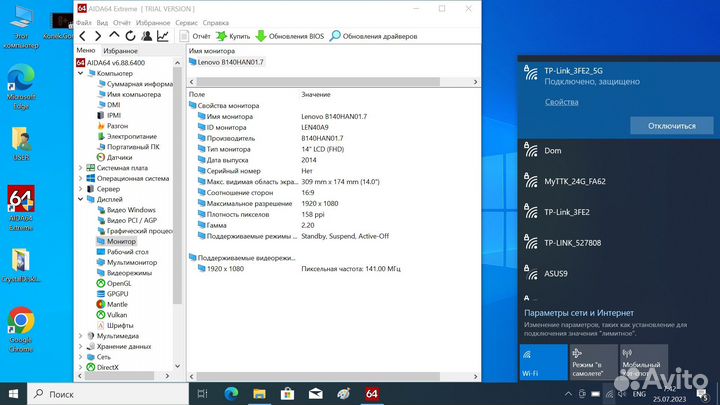Open the Вид menu

(x=102, y=22)
